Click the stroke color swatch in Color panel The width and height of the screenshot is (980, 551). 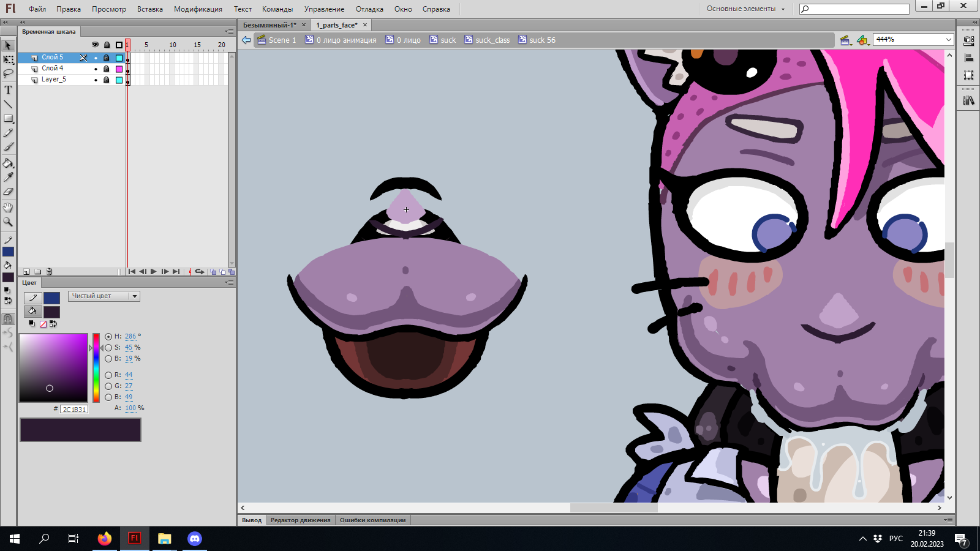click(52, 298)
